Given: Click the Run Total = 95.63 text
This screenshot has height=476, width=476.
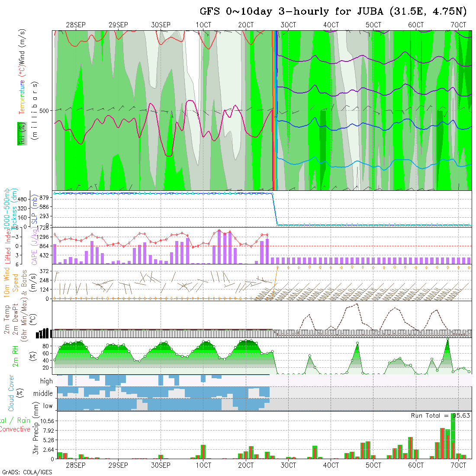Looking at the screenshot, I should [441, 415].
